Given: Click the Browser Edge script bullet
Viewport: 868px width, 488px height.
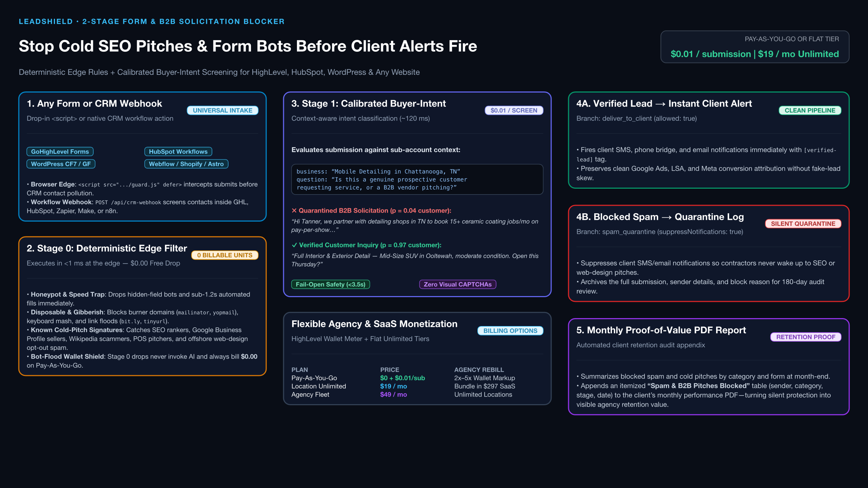Looking at the screenshot, I should (x=142, y=189).
